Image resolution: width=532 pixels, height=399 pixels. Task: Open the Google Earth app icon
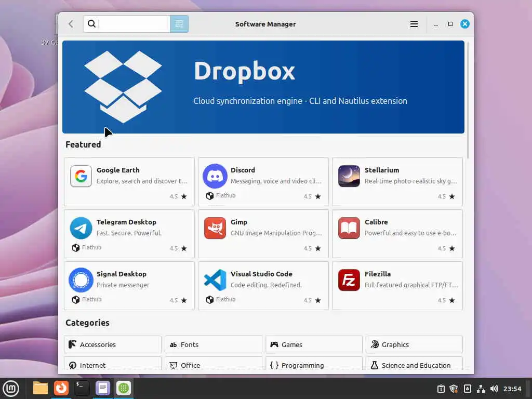click(81, 176)
